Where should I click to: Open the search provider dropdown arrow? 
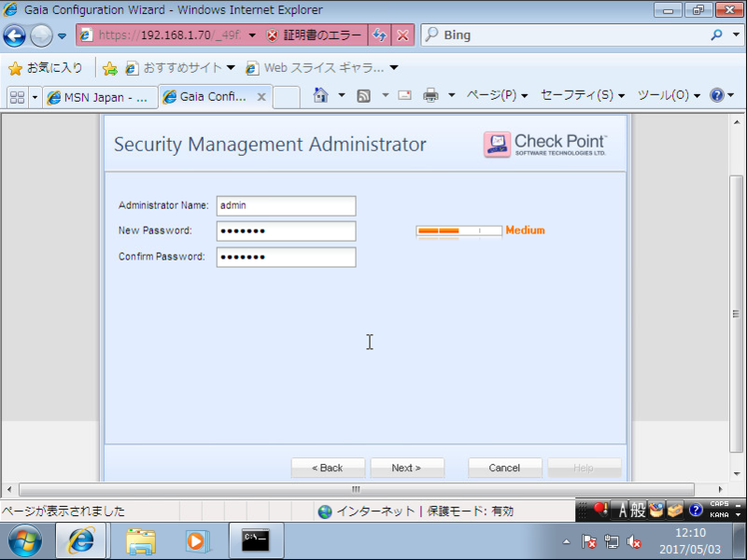(x=736, y=35)
